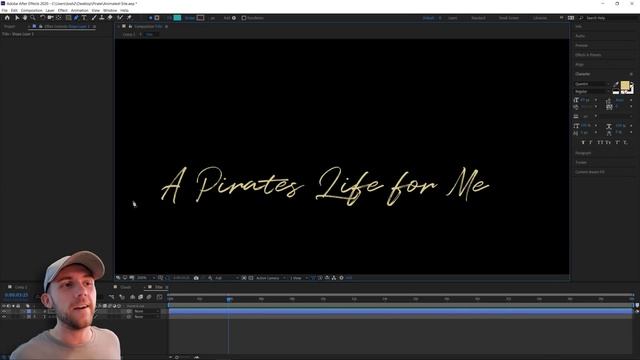Open the Full resolution dropdown
Screen dimensions: 640x360
pyautogui.click(x=227, y=278)
